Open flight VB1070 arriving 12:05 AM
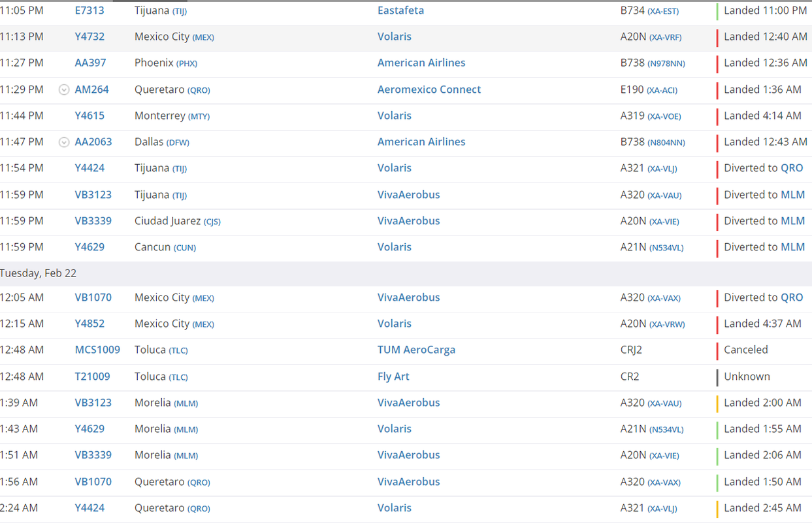The height and width of the screenshot is (523, 812). [x=93, y=297]
